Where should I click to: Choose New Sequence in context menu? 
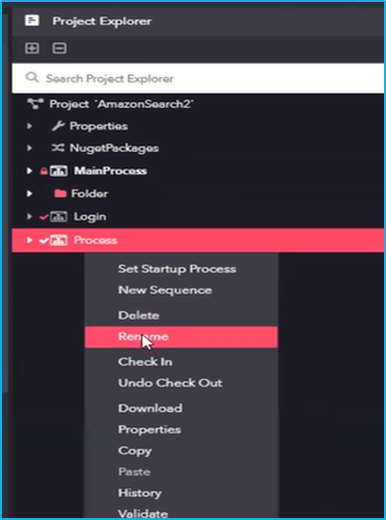[x=165, y=290]
